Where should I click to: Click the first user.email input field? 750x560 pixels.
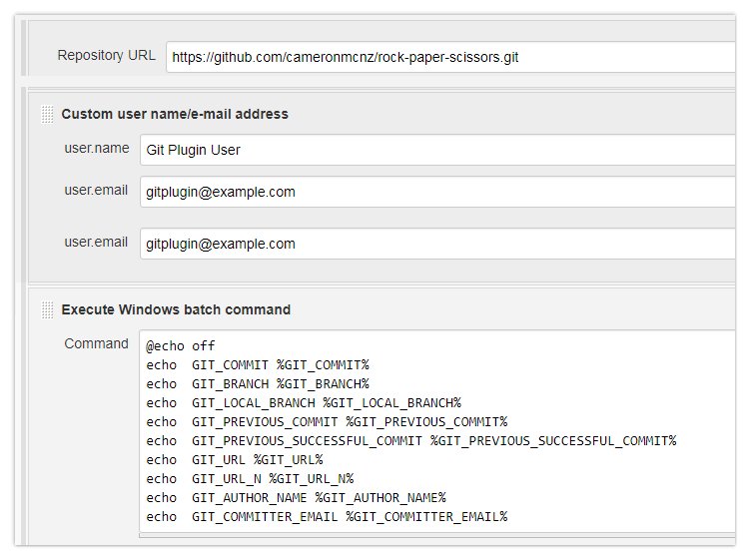point(437,192)
